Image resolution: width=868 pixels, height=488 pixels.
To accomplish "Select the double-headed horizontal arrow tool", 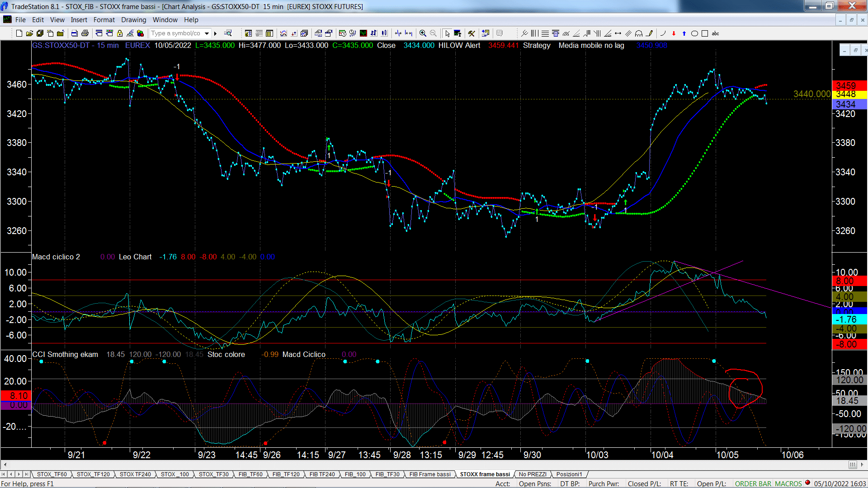I will click(618, 33).
